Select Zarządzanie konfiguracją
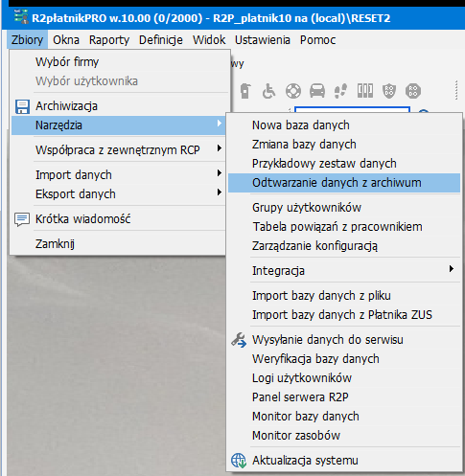465x476 pixels. point(344,246)
